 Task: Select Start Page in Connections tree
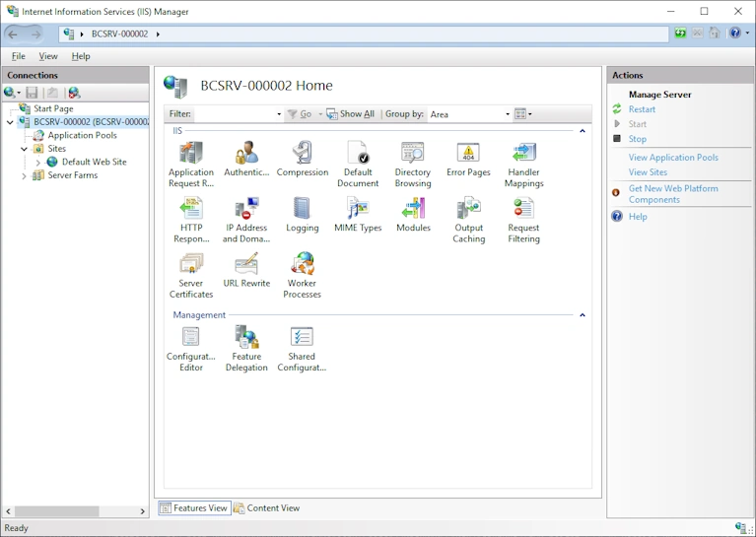click(x=53, y=109)
